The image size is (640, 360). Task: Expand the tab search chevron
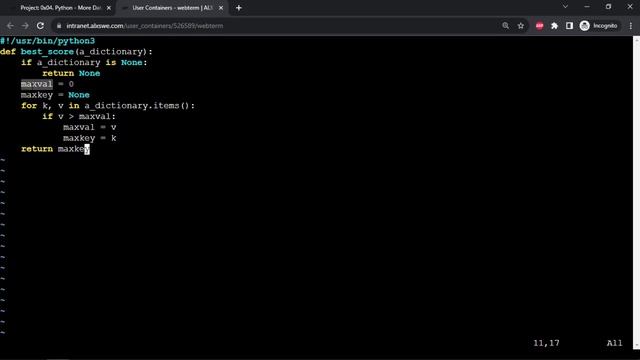tap(565, 7)
